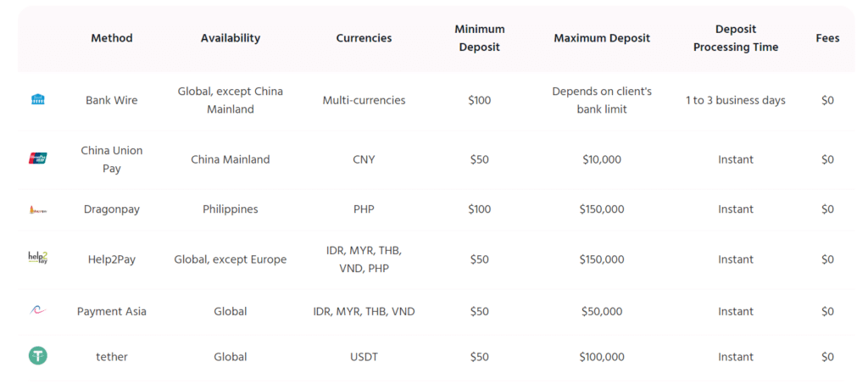Click the Payment Asia wave logo

click(x=38, y=311)
